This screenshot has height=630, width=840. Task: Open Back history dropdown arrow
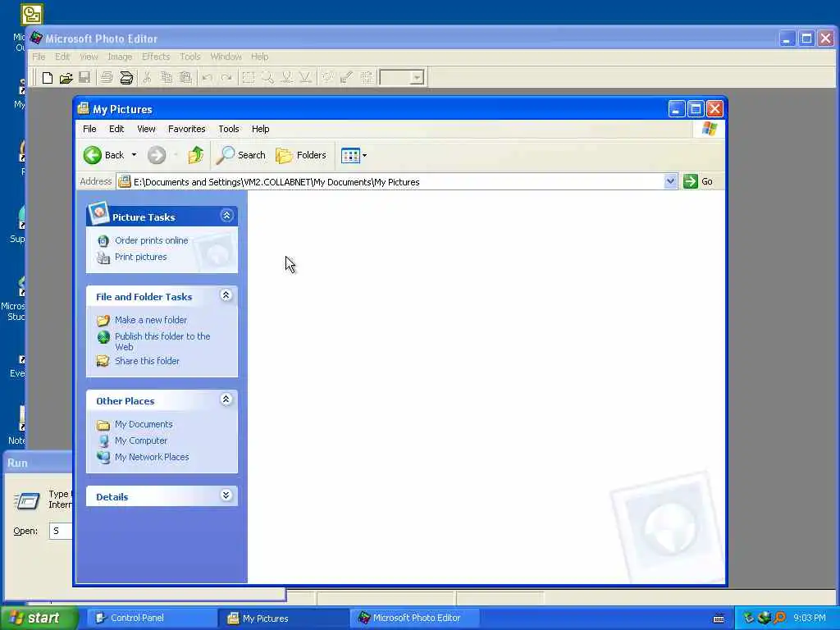134,155
